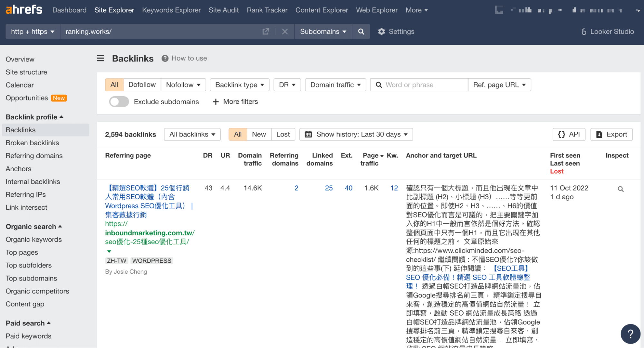Click the Export button
Image resolution: width=644 pixels, height=348 pixels.
point(611,134)
